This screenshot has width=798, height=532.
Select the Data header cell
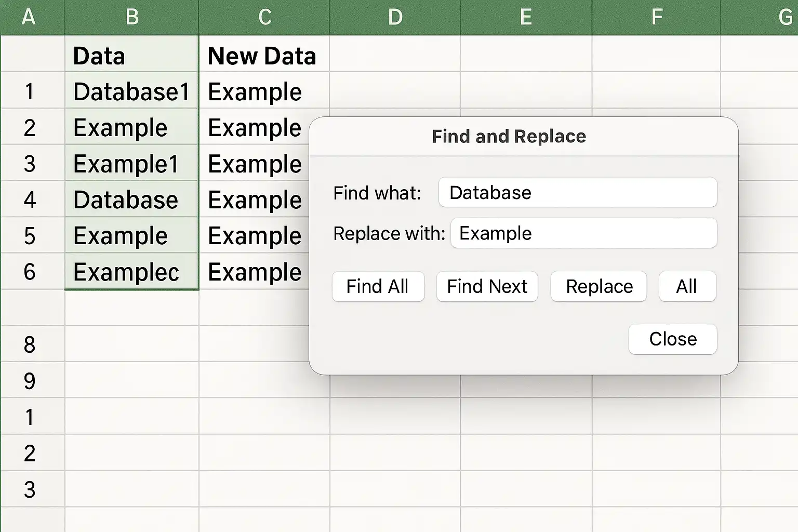pyautogui.click(x=132, y=55)
